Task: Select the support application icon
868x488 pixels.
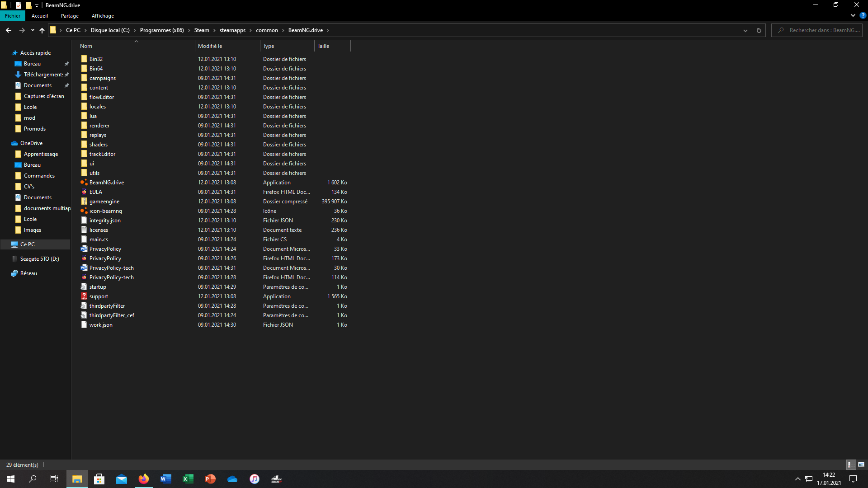Action: (x=84, y=296)
